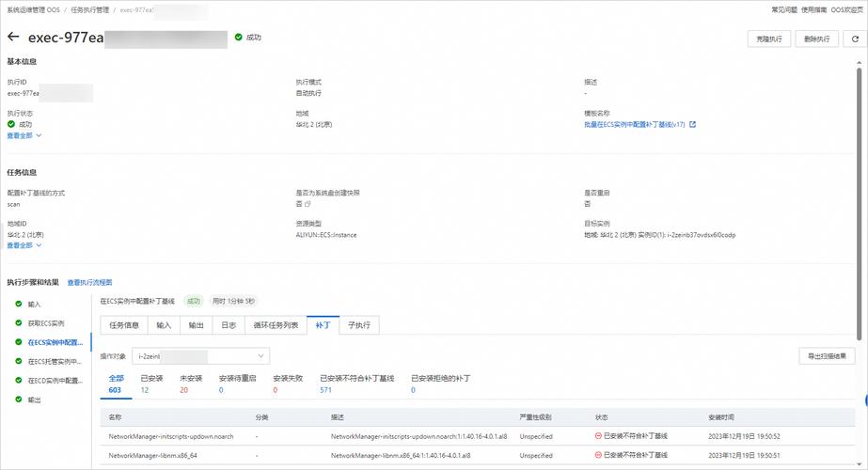The width and height of the screenshot is (868, 470).
Task: Click the 导出扫描结果 button
Action: tap(827, 356)
